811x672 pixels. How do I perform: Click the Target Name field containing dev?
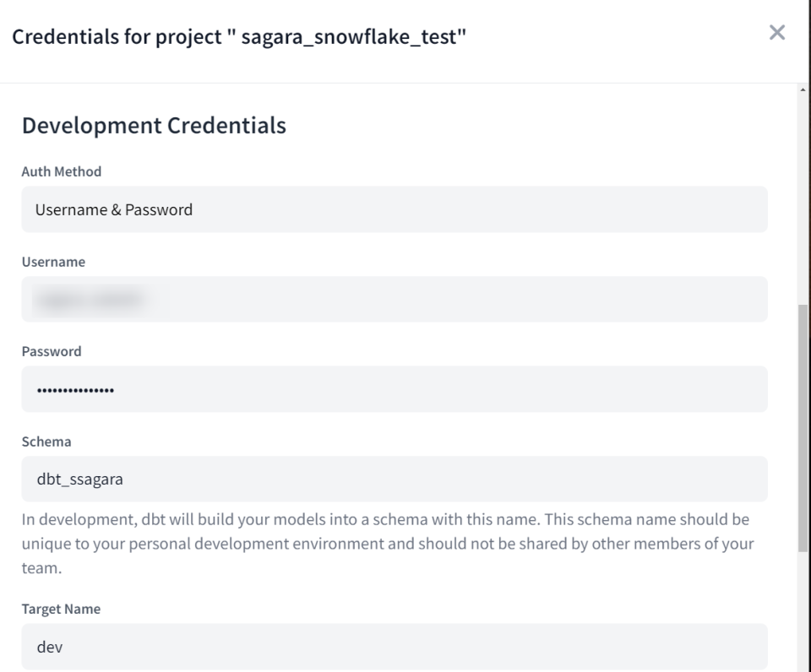tap(394, 647)
